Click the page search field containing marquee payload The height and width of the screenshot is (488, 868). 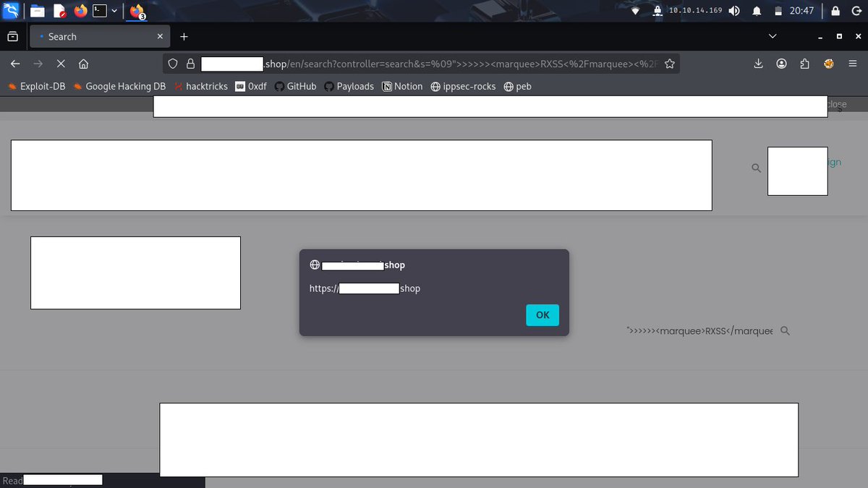pos(699,330)
